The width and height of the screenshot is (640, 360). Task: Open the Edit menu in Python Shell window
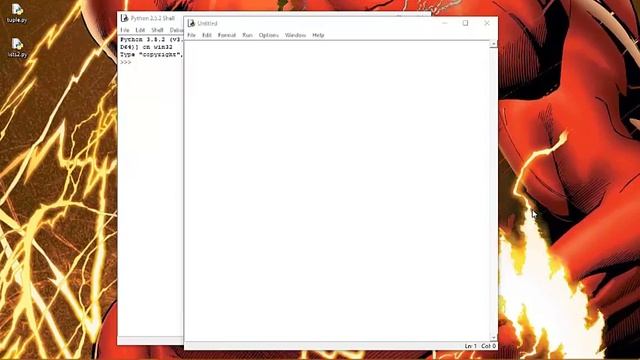(x=140, y=30)
